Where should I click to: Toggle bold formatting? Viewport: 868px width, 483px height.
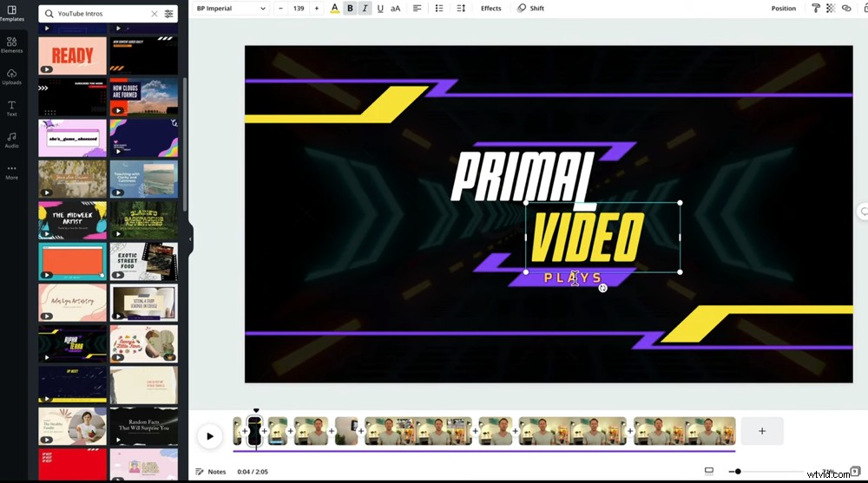tap(350, 9)
